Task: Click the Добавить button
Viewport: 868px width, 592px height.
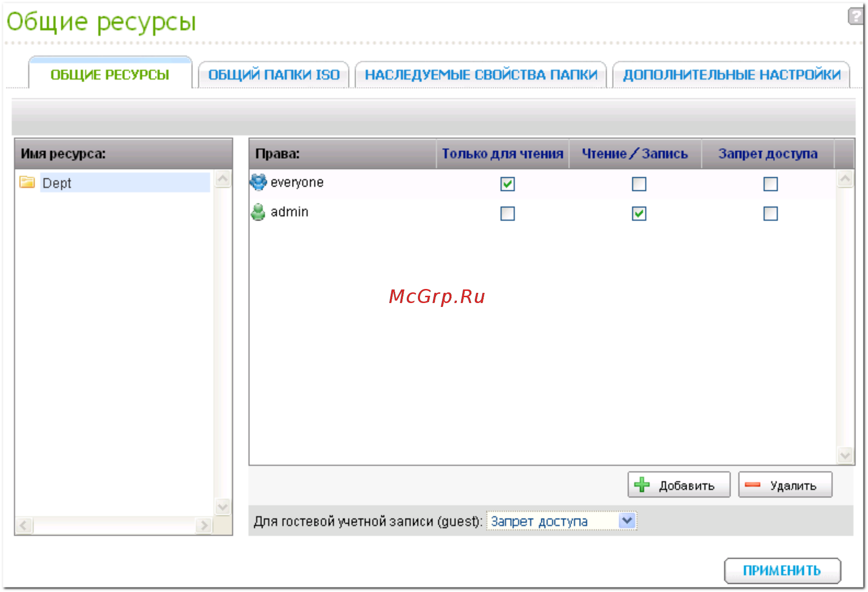Action: point(679,485)
